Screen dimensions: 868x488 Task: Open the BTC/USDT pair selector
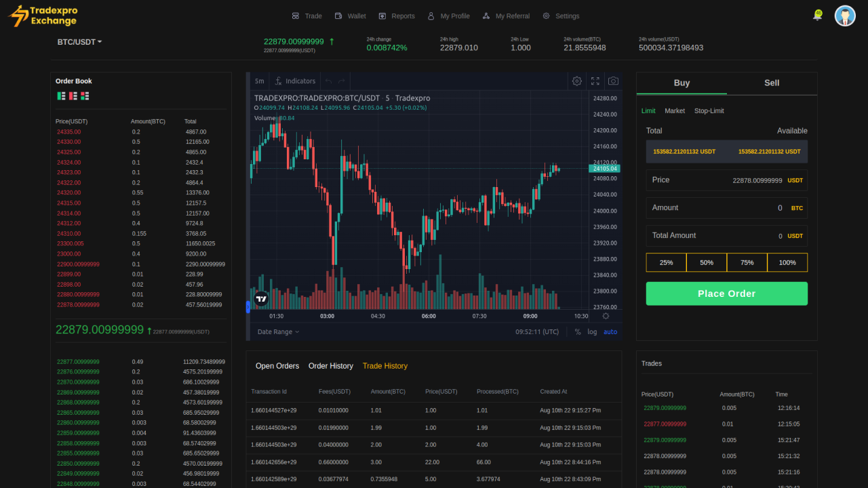tap(79, 41)
